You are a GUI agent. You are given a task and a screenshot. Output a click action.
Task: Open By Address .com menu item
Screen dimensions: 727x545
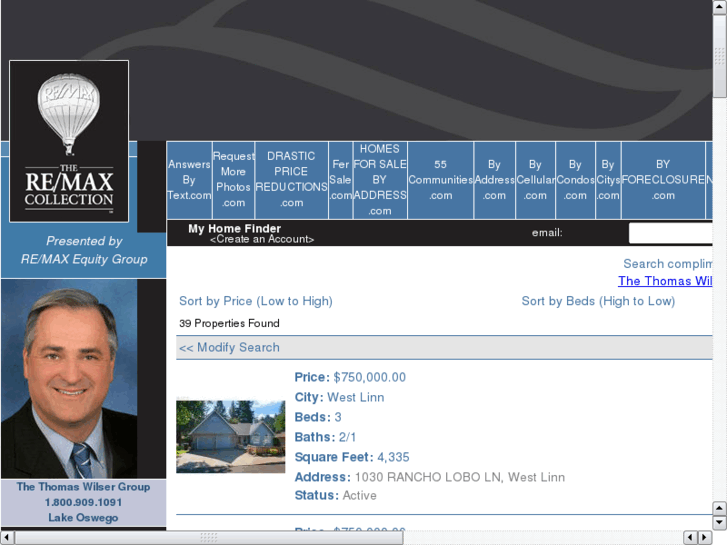494,180
